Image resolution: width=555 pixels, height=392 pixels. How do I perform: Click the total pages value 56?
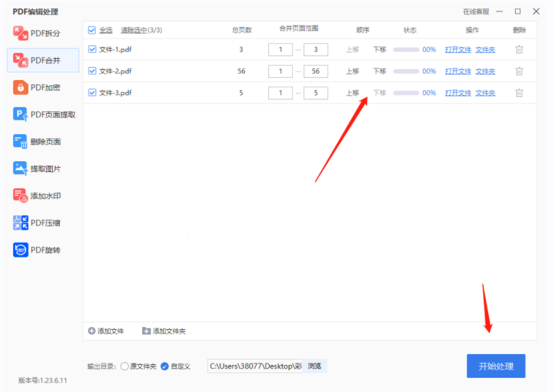click(x=241, y=71)
